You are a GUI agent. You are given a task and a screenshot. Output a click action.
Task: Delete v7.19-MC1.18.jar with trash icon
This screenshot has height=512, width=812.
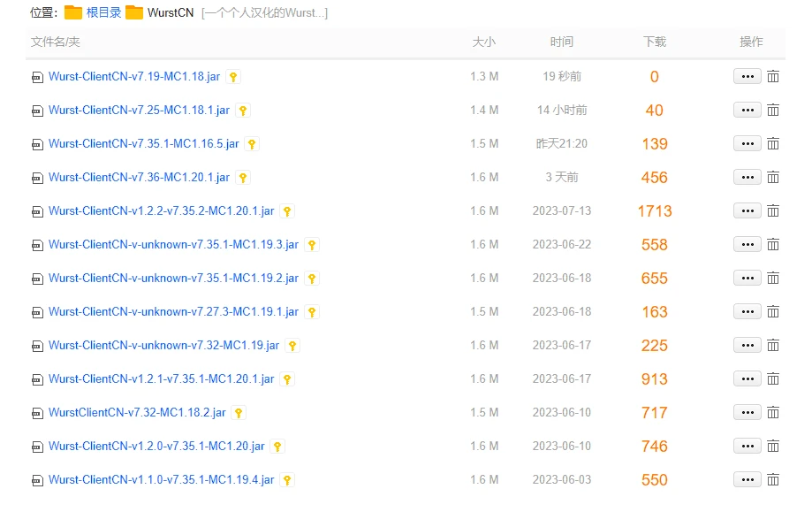pos(773,77)
